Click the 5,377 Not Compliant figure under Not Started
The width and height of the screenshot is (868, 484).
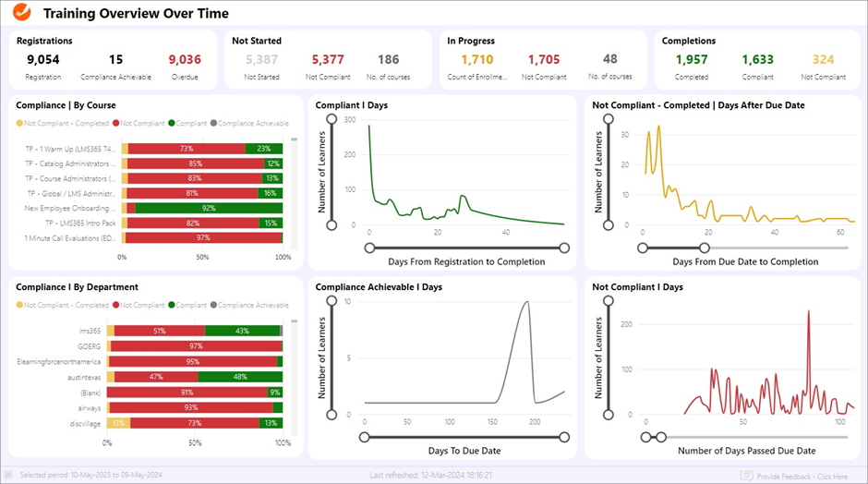point(328,60)
